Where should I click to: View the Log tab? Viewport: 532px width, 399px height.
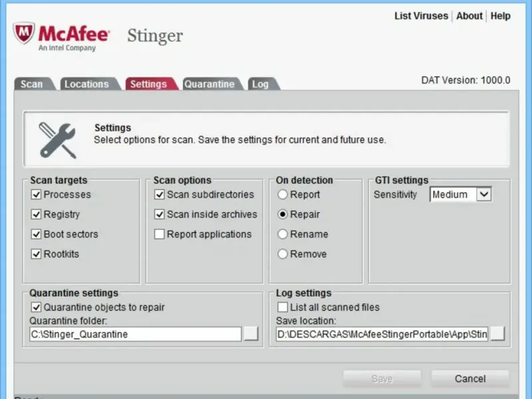262,84
